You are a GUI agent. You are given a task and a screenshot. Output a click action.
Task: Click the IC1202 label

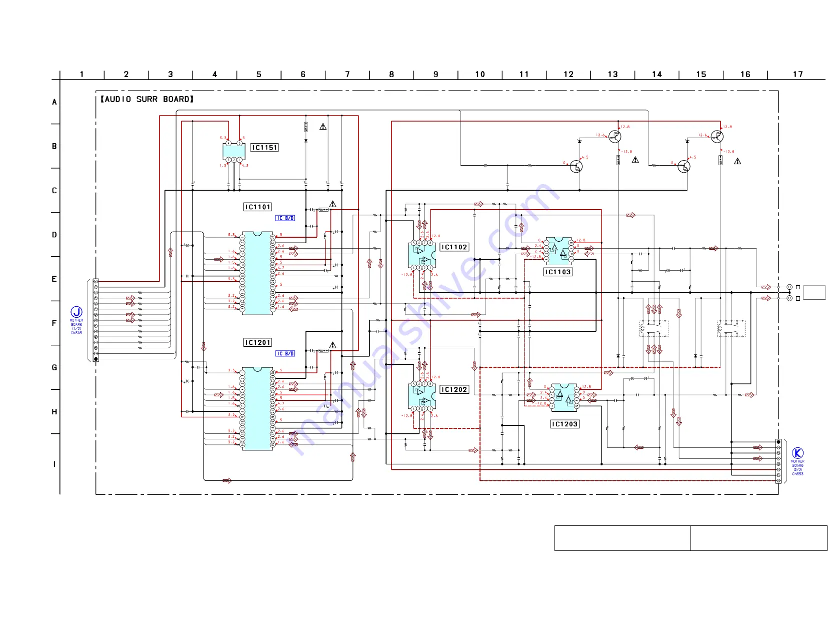tap(454, 390)
